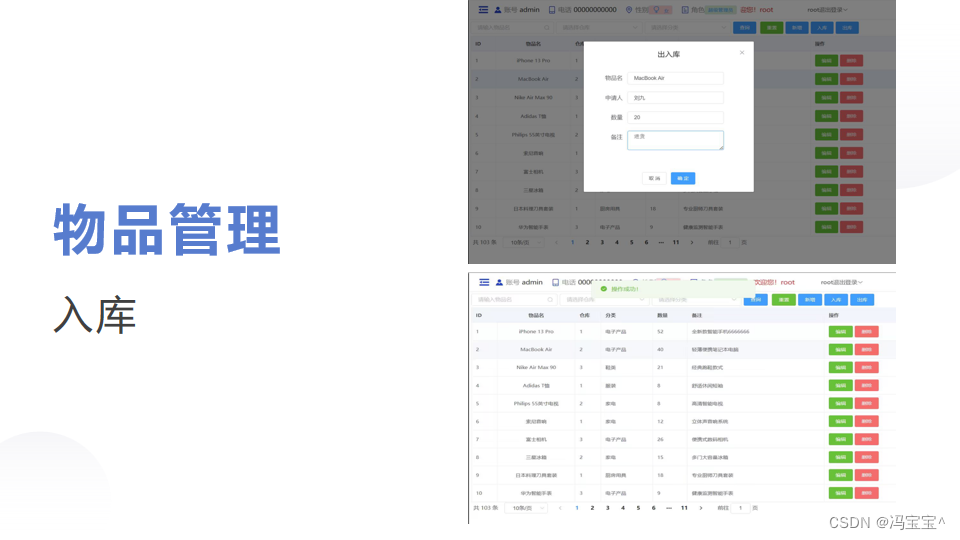Toggle the hamburger menu icon in the dialog screenshot

484,10
